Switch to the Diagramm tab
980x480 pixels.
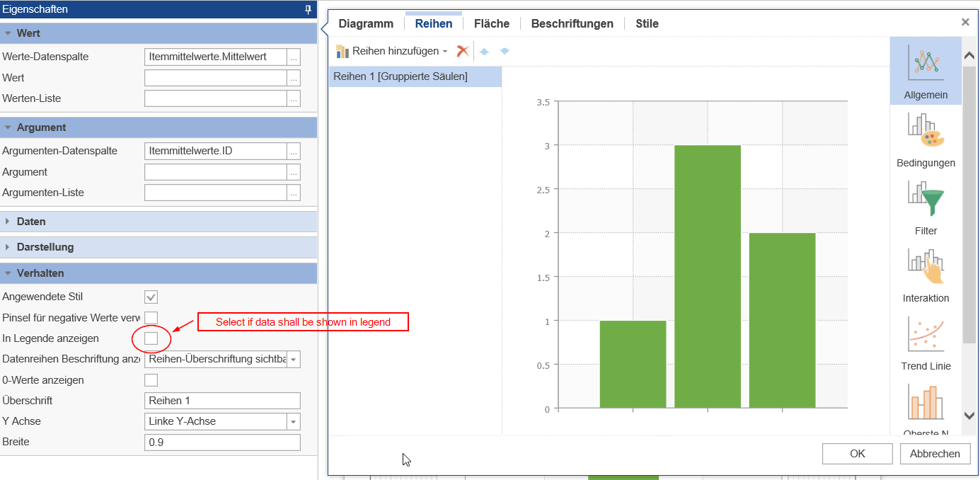pos(366,23)
